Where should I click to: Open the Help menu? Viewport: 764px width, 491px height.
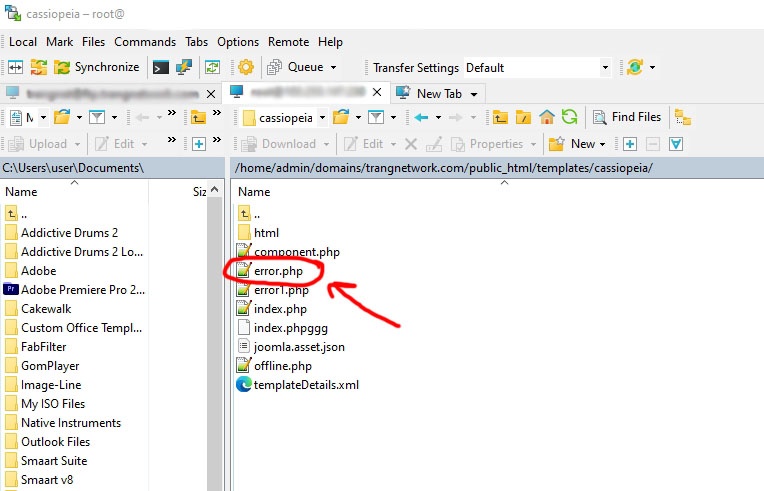pos(330,42)
